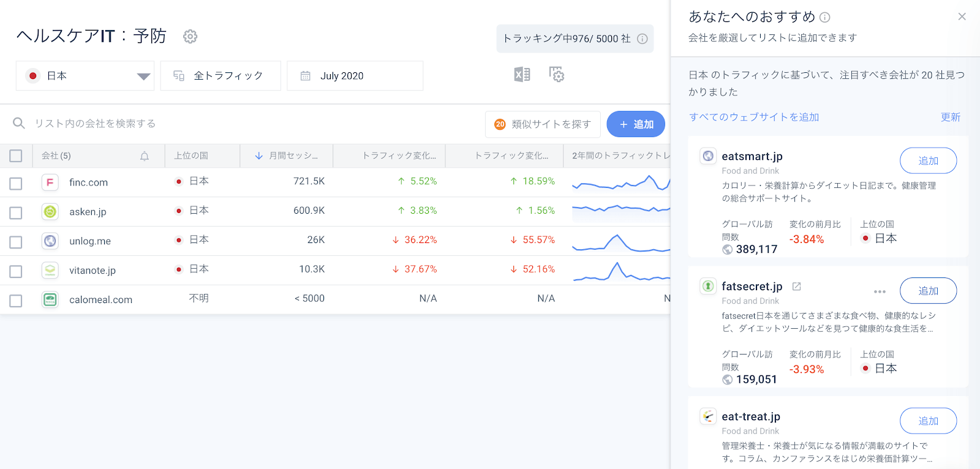Click the search magnifier icon
Screen dimensions: 980x469
pyautogui.click(x=19, y=123)
